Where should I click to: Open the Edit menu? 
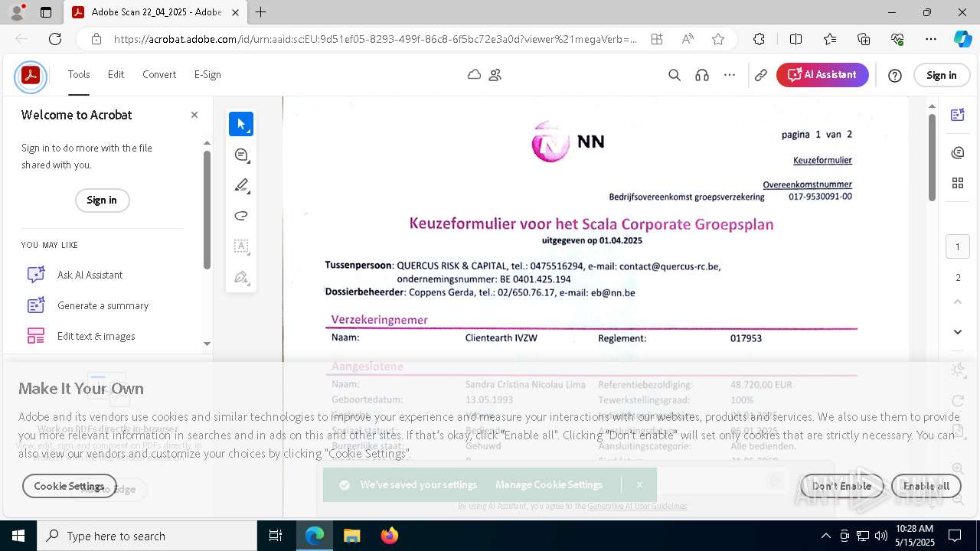(116, 75)
